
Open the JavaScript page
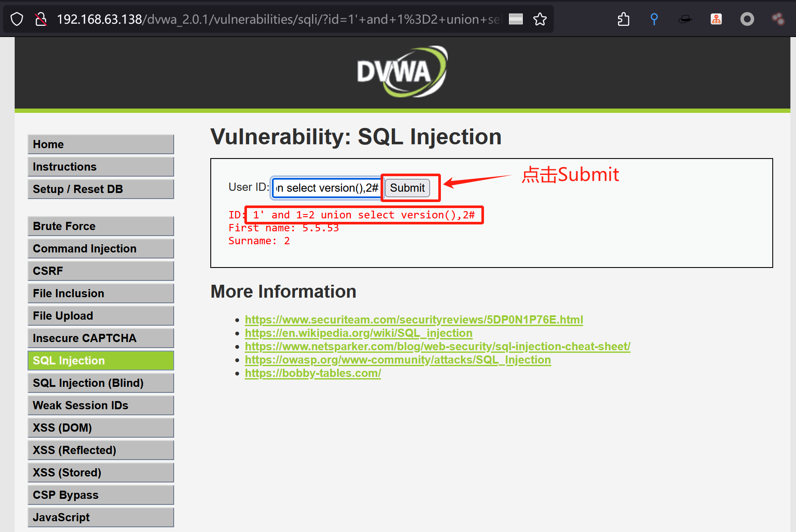(101, 517)
